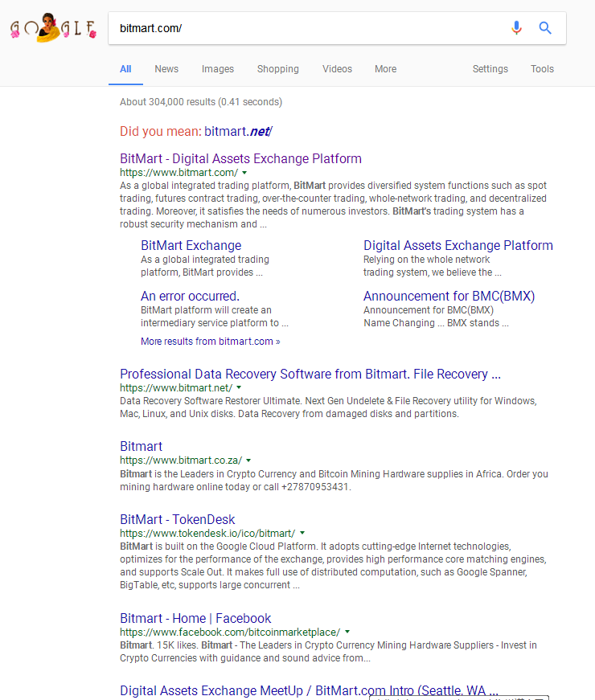Viewport: 595px width, 700px height.
Task: Open the Videos tab
Action: 337,69
